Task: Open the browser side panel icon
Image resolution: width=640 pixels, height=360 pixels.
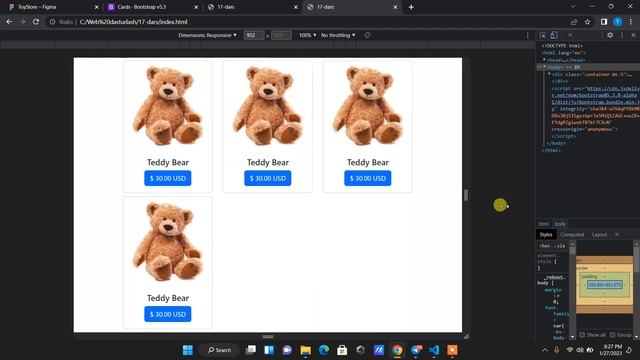Action: [x=604, y=22]
